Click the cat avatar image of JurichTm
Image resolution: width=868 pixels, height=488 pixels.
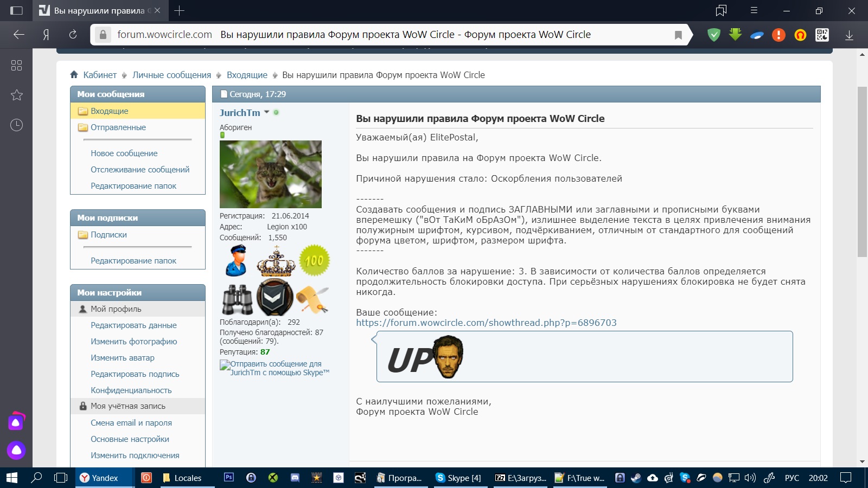point(270,174)
